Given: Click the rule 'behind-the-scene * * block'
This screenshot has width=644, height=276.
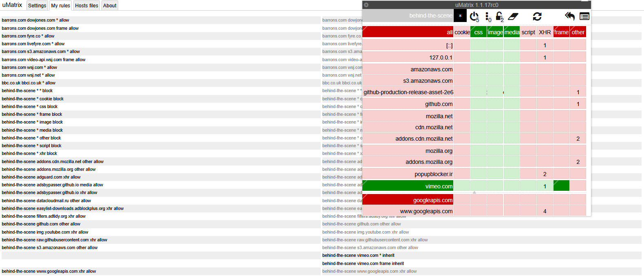Looking at the screenshot, I should 27,91.
